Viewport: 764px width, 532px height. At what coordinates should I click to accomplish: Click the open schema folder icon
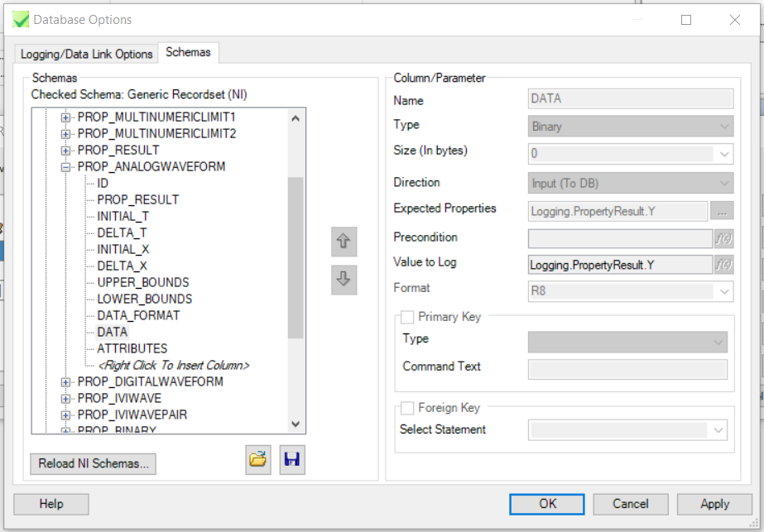(x=258, y=459)
